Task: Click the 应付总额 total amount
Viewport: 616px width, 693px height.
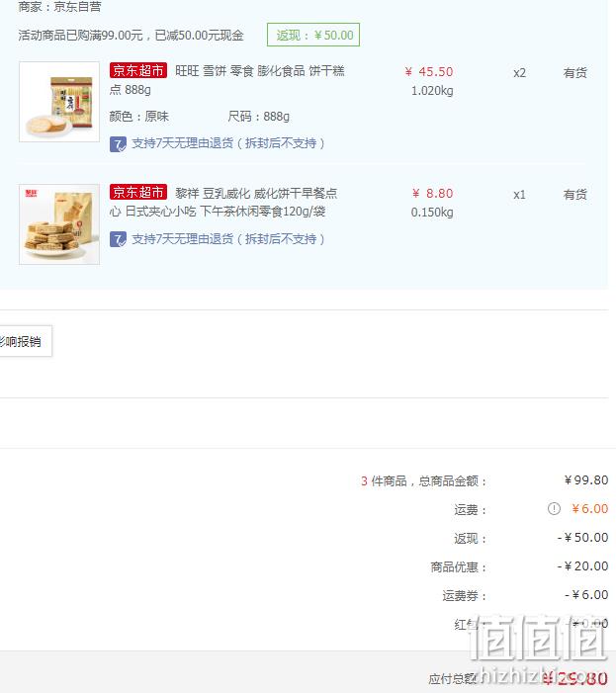Action: pos(574,678)
